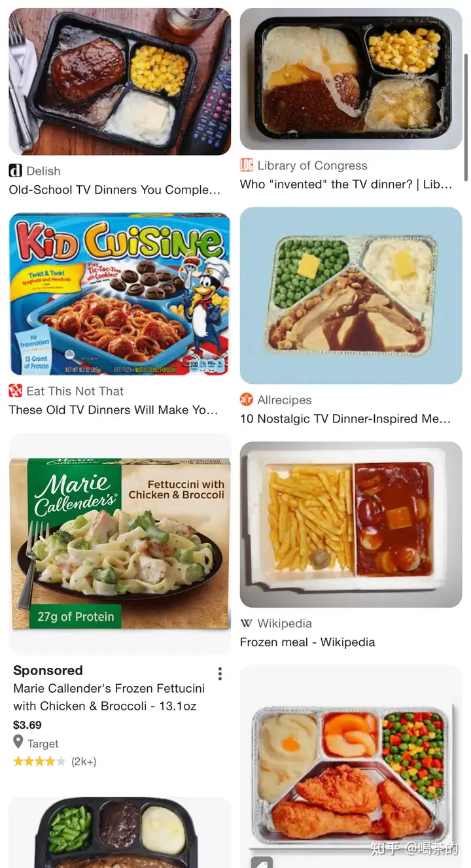
Task: Open These Old TV Dinners article link
Action: [113, 410]
